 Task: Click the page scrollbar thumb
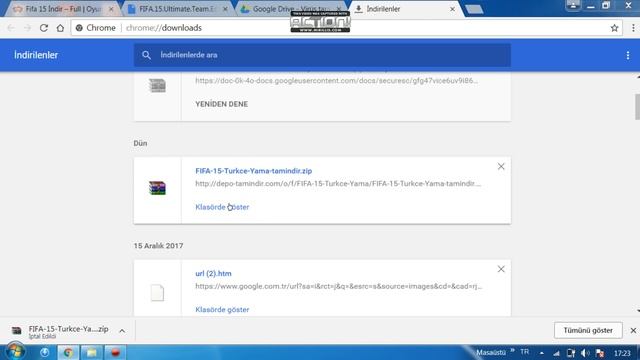pyautogui.click(x=637, y=107)
